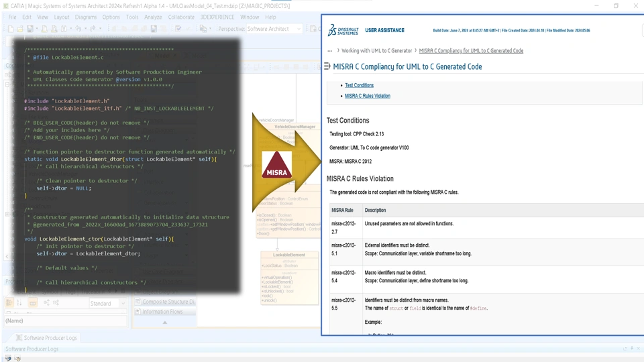Click the greyed save icon in toolbar

pyautogui.click(x=154, y=29)
